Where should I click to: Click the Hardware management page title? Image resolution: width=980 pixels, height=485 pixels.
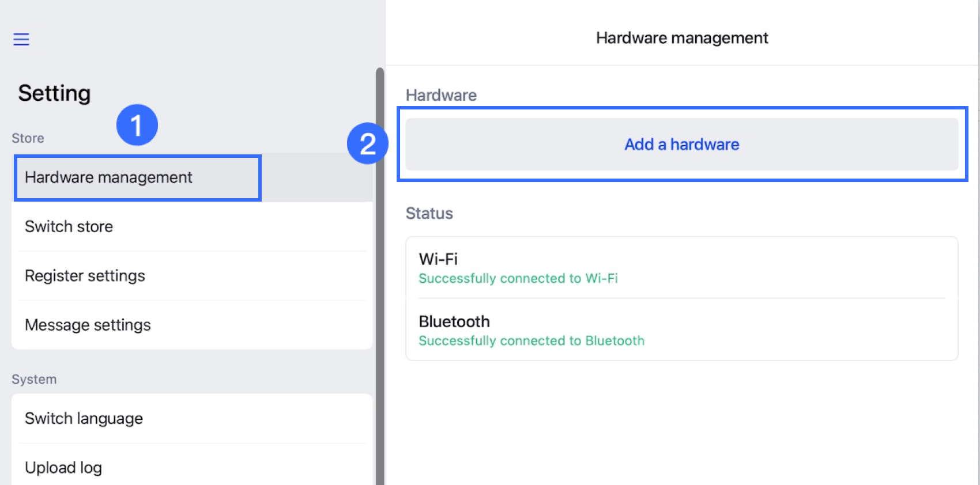point(682,38)
